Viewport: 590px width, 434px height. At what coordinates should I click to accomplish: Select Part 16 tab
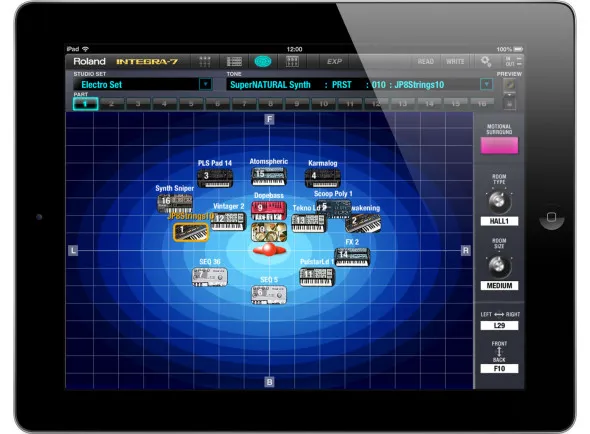[x=482, y=104]
